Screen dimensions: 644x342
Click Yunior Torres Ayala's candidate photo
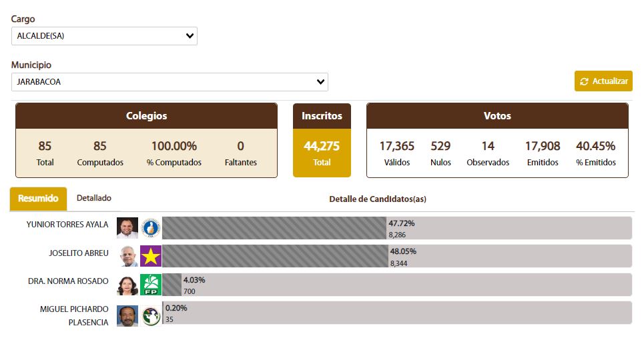pos(127,228)
